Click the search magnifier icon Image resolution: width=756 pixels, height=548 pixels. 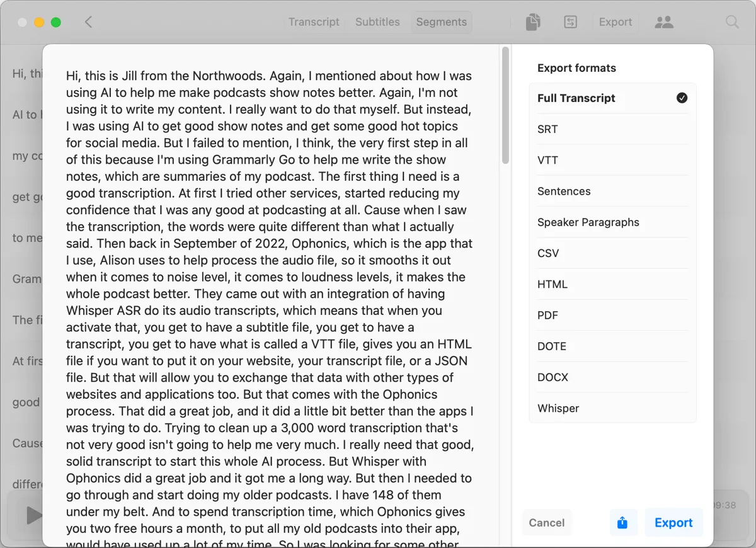732,22
